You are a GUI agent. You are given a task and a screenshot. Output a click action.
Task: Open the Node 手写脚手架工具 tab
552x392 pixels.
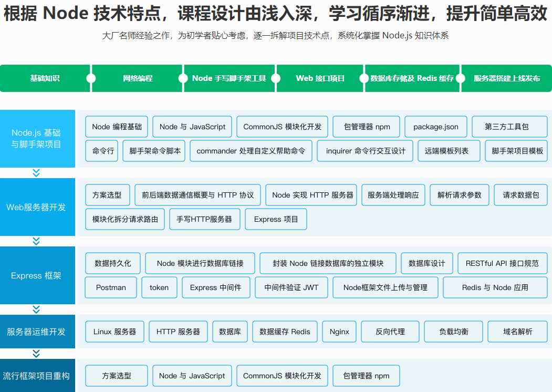point(229,78)
